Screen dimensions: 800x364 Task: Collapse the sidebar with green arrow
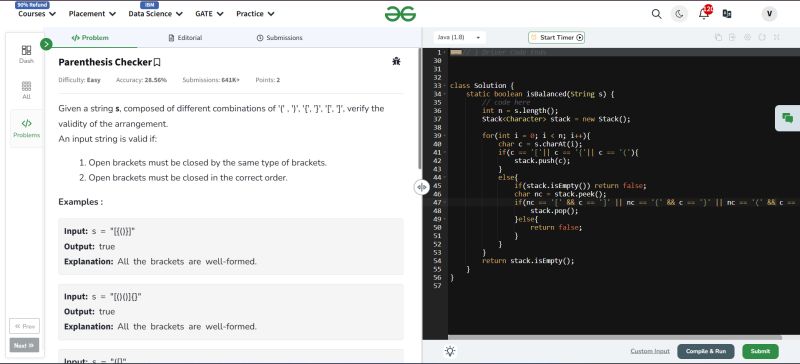(x=46, y=44)
